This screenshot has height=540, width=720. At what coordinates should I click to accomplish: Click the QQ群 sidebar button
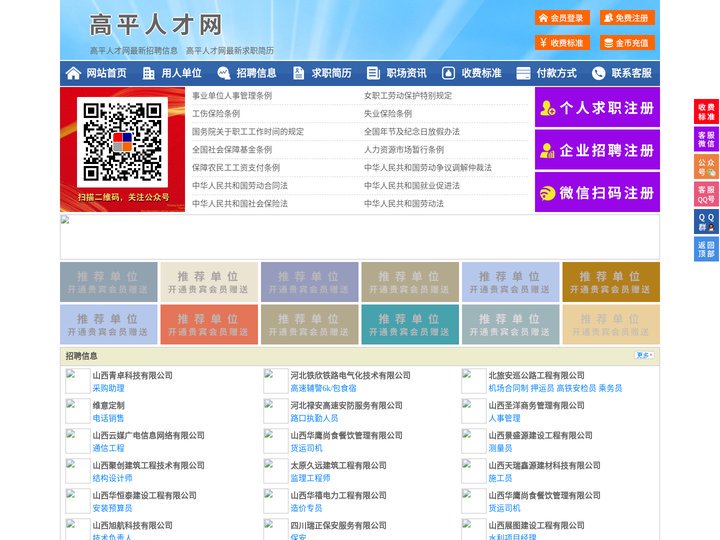[706, 222]
